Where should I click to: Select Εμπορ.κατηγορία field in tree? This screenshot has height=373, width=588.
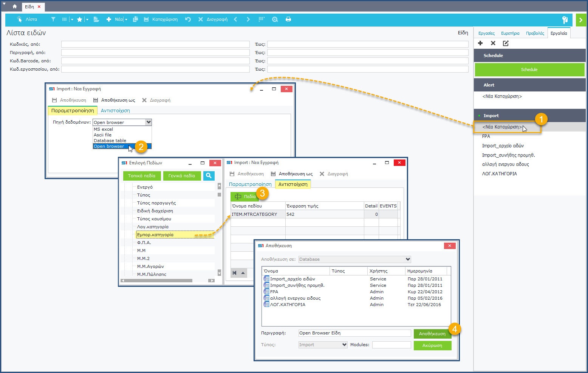click(x=155, y=235)
